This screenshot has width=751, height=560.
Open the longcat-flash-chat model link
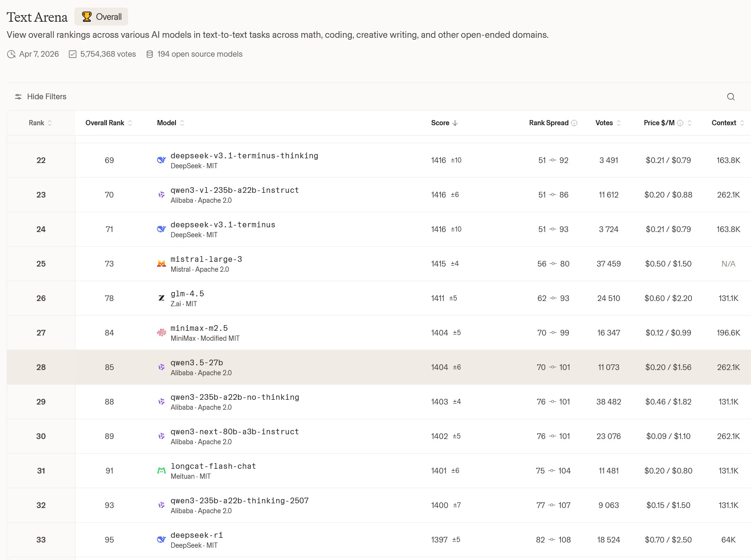pos(213,466)
